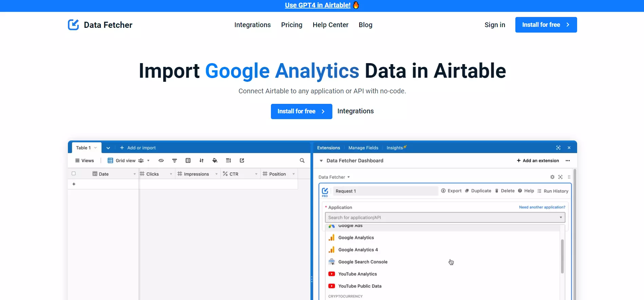The height and width of the screenshot is (300, 644).
Task: Click the Duplicate button
Action: (478, 191)
